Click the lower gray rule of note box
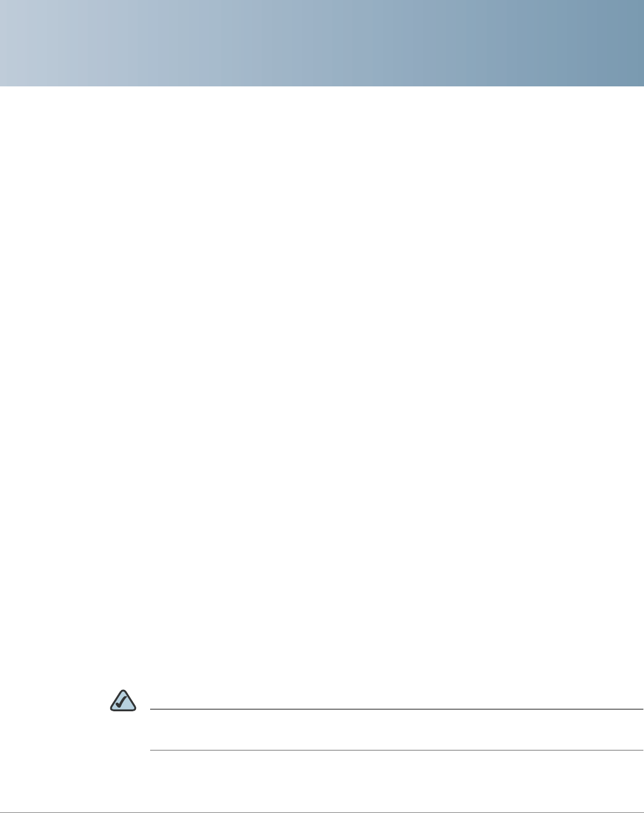The image size is (644, 813). [396, 750]
